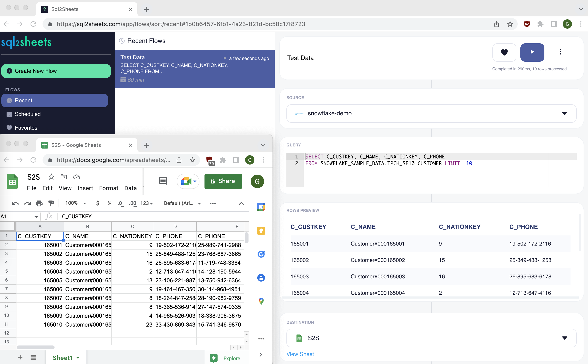Star the S2S spreadsheet

(51, 177)
